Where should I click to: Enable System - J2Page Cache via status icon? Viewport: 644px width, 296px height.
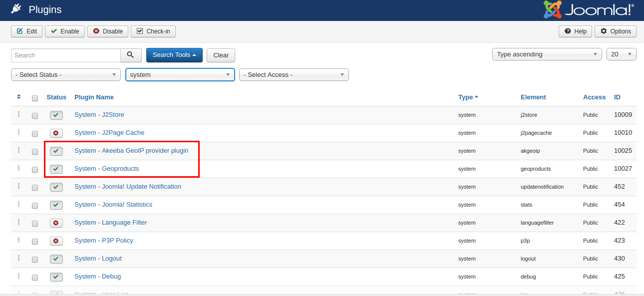coord(56,133)
